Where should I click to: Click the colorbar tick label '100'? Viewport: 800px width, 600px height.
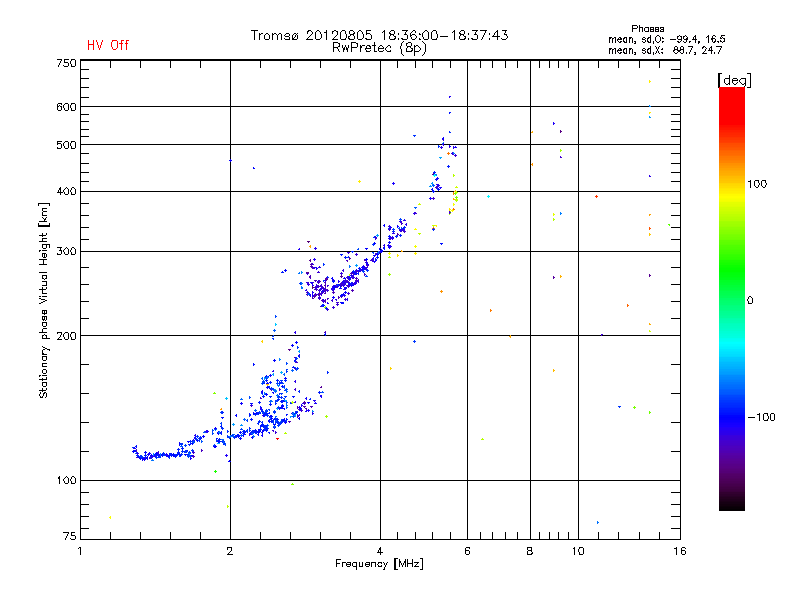pos(757,184)
